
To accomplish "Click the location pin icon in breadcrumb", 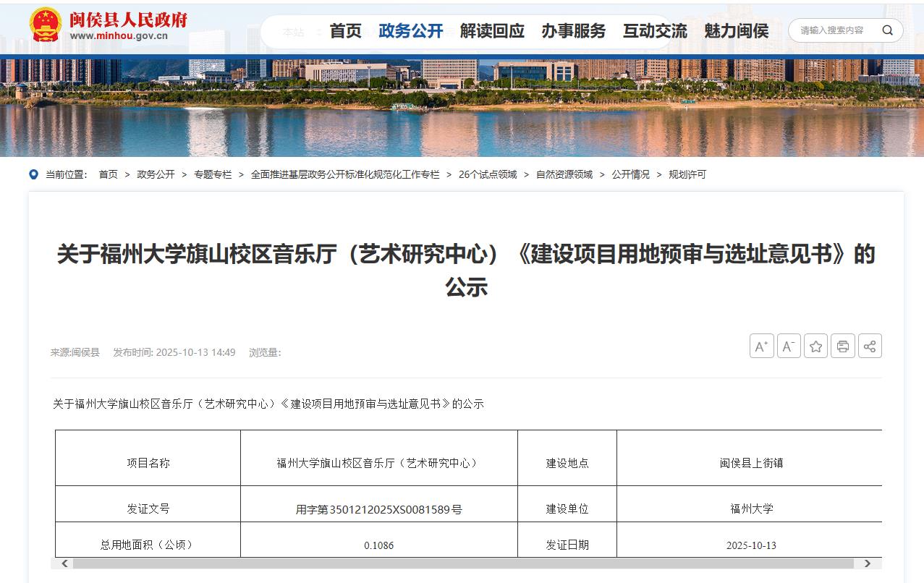I will 33,174.
